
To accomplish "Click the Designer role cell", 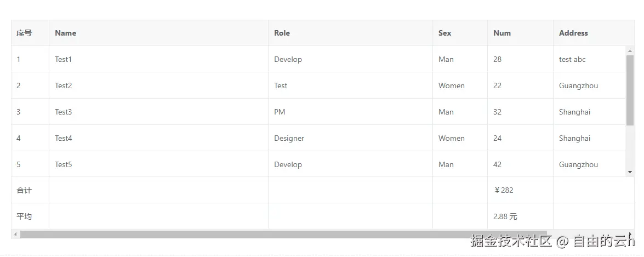I will pyautogui.click(x=289, y=138).
